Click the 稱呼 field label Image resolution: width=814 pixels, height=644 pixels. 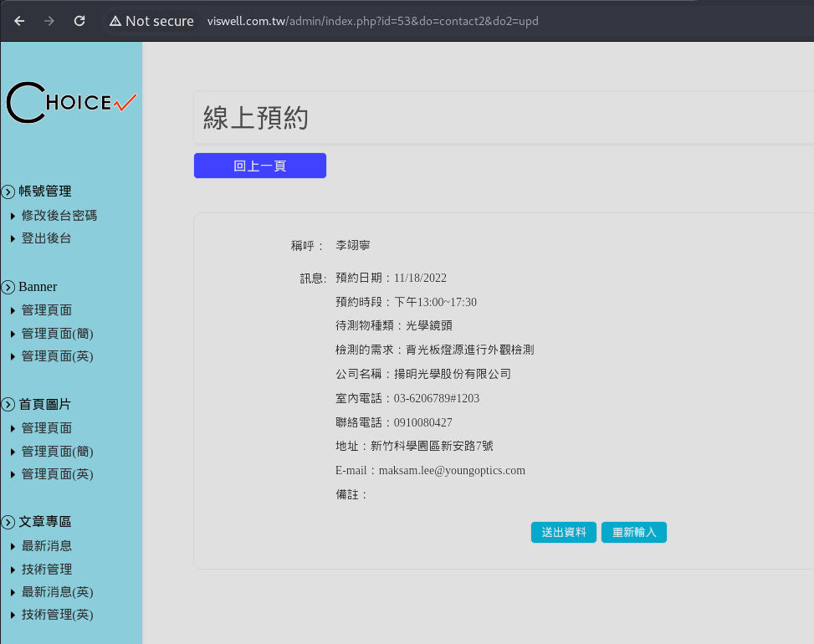pyautogui.click(x=307, y=245)
